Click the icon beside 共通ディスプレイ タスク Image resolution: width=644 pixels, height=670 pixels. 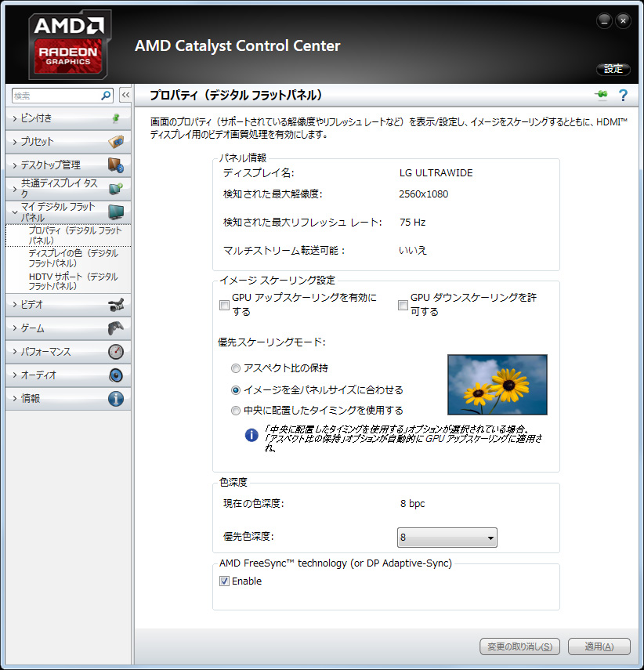point(116,188)
